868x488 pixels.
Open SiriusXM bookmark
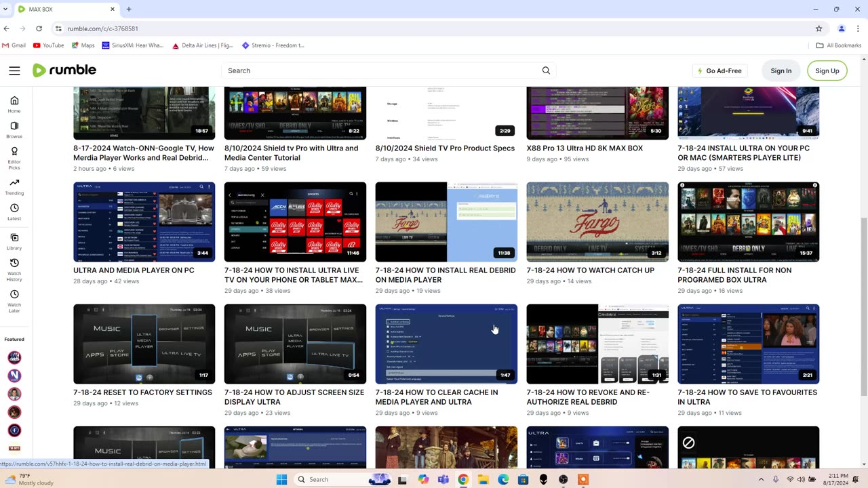pyautogui.click(x=133, y=45)
